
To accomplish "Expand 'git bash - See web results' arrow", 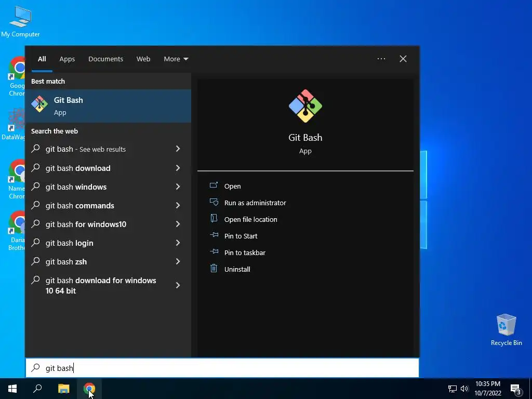I will (178, 149).
